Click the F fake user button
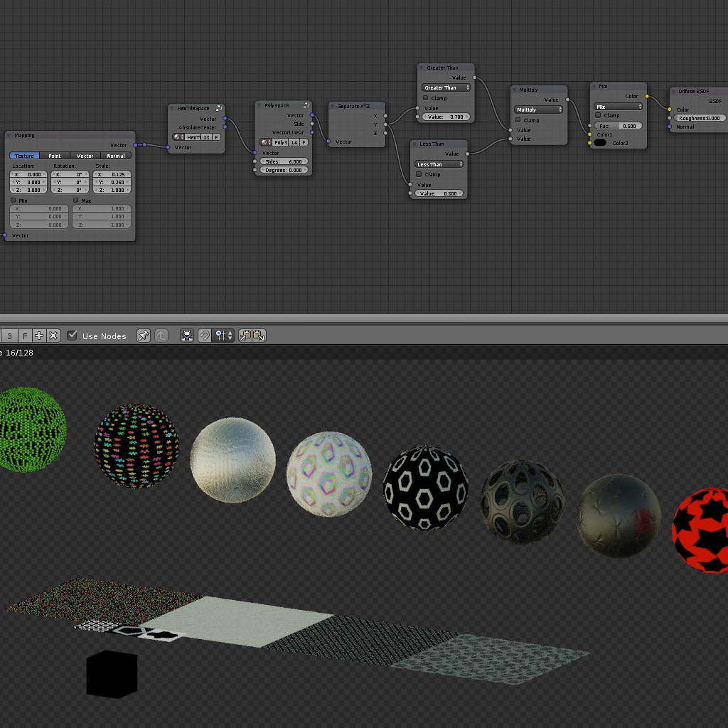Image resolution: width=728 pixels, height=728 pixels. coord(24,336)
